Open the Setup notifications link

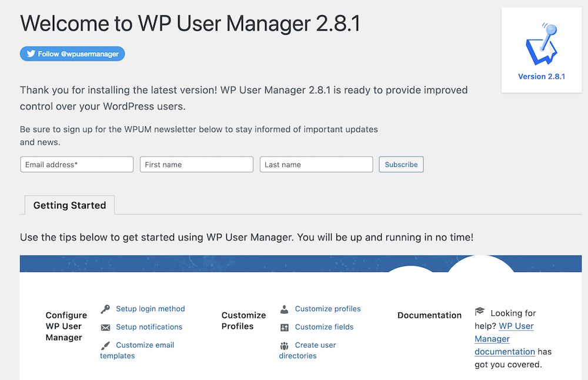tap(149, 327)
